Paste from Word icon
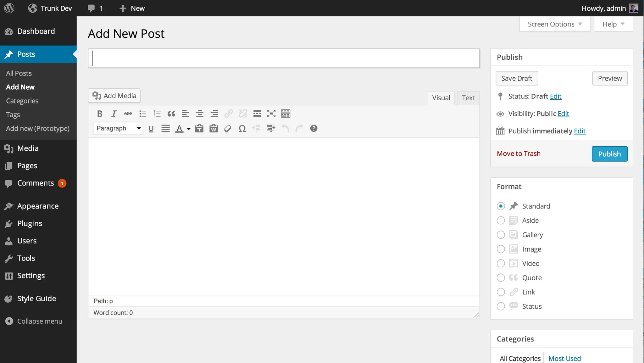Viewport: 644px width, 363px height. click(x=214, y=128)
